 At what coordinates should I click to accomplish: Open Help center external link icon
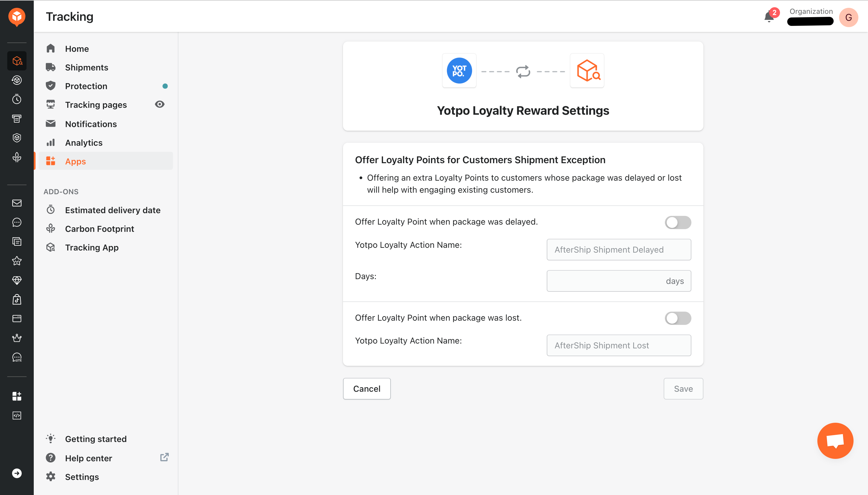(x=164, y=457)
